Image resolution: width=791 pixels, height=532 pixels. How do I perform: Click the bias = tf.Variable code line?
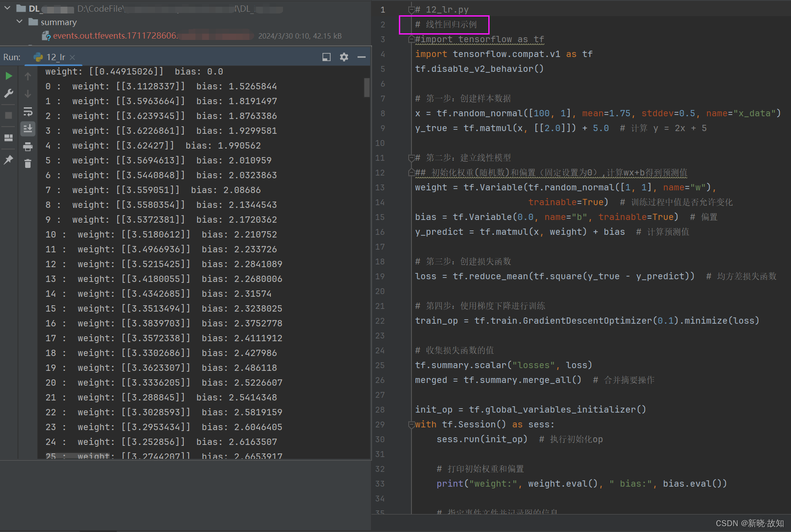566,217
